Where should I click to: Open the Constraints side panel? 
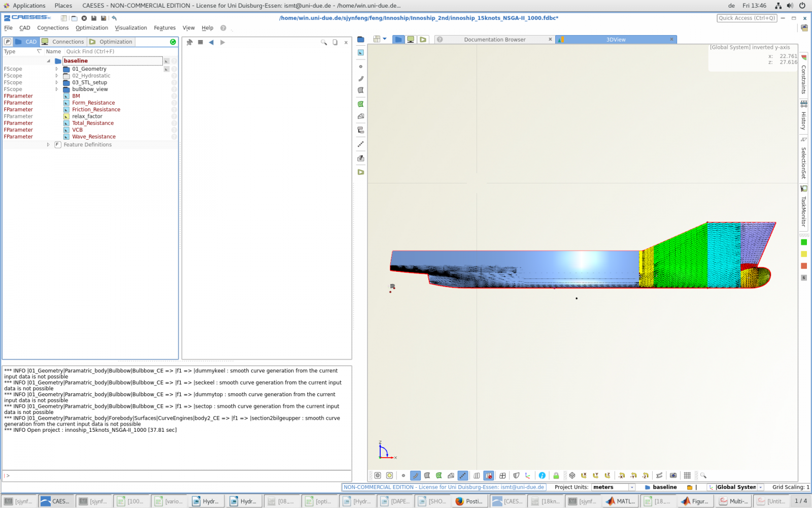(x=804, y=75)
